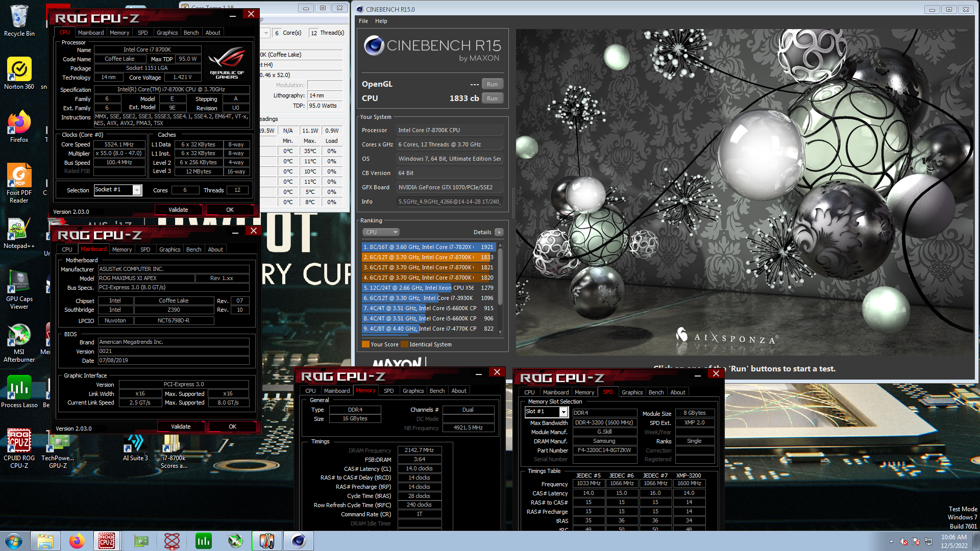The height and width of the screenshot is (551, 980).
Task: Launch Norton 360 from desktop
Action: click(19, 72)
